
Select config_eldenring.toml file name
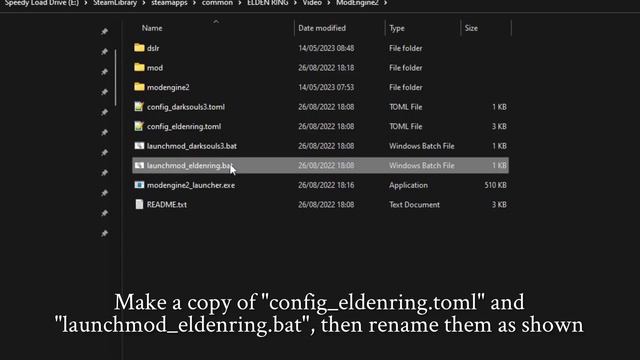coord(184,127)
